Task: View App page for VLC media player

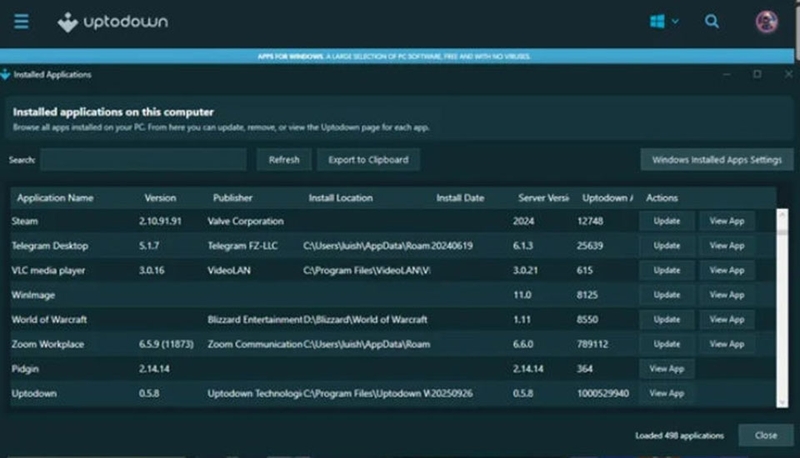Action: (727, 270)
